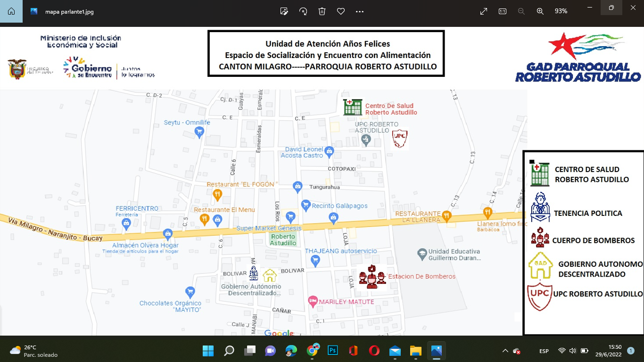Screen dimensions: 644x362
Task: Show image at actual size 1:1
Action: tap(503, 11)
